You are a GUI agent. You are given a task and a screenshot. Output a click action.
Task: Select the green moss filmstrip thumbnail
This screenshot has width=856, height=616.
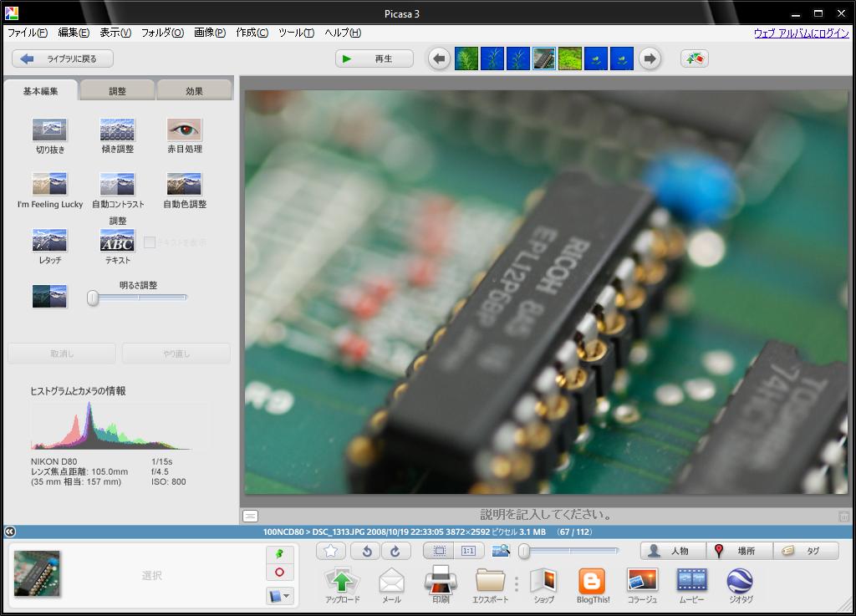click(570, 59)
